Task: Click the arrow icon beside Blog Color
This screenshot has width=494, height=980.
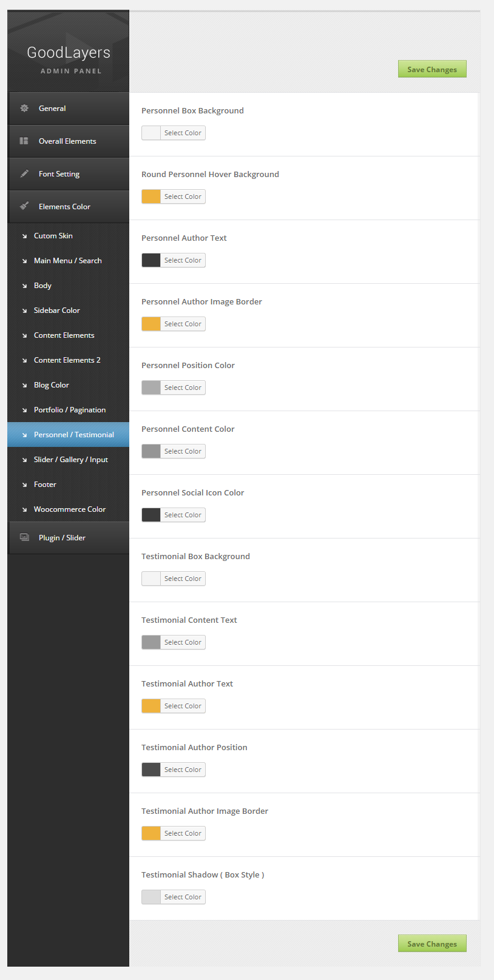Action: 24,385
